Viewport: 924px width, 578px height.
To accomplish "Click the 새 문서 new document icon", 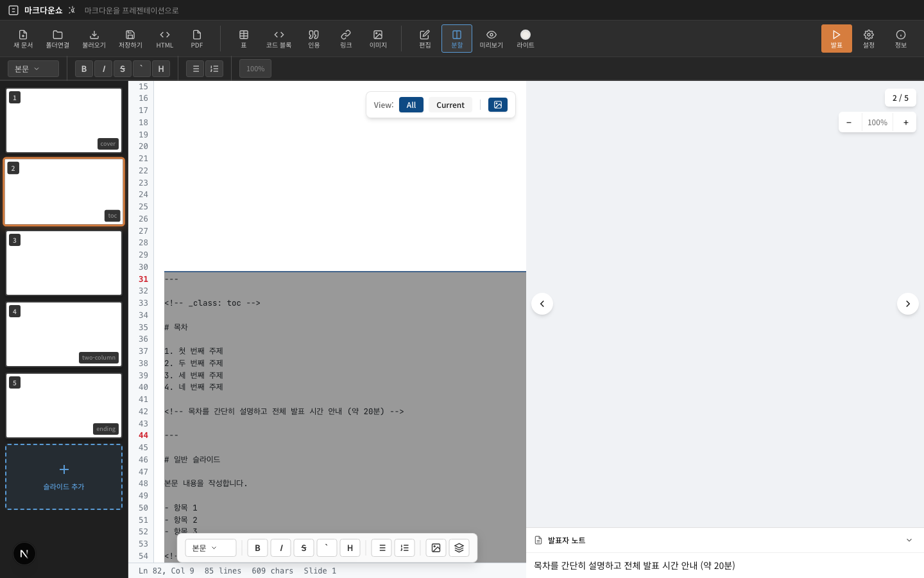I will [x=23, y=39].
